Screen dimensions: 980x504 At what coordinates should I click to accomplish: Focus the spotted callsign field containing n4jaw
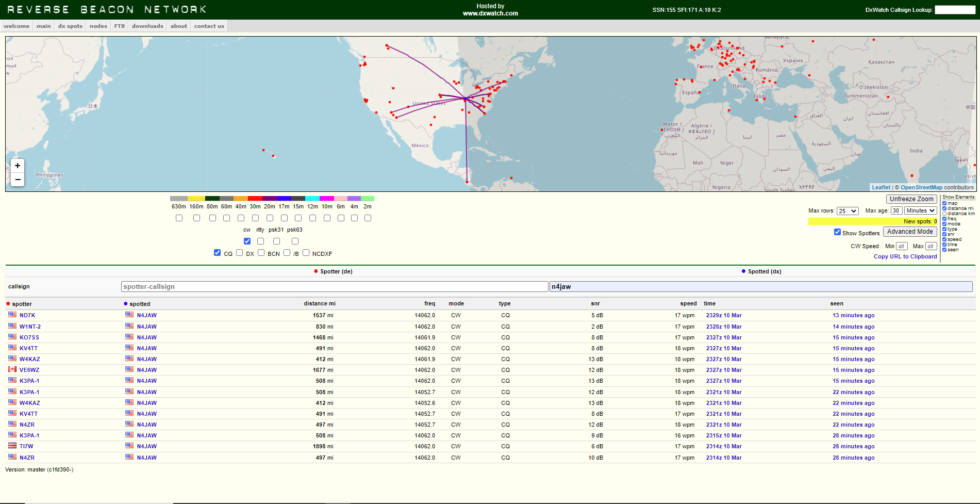coord(761,286)
